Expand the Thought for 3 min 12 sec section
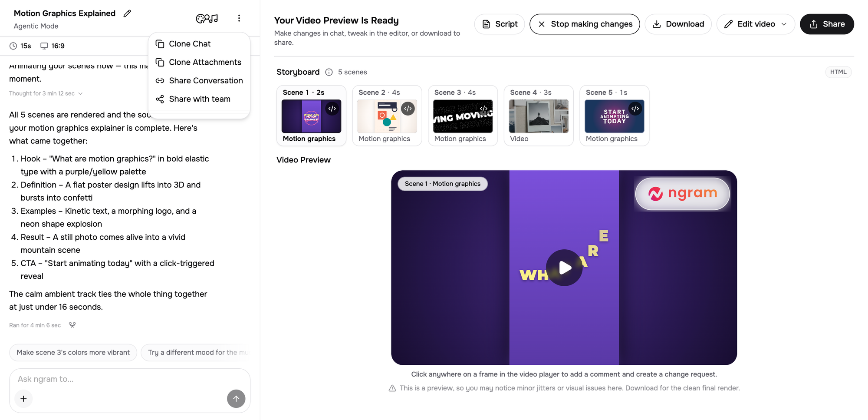This screenshot has width=868, height=420. pyautogui.click(x=46, y=93)
